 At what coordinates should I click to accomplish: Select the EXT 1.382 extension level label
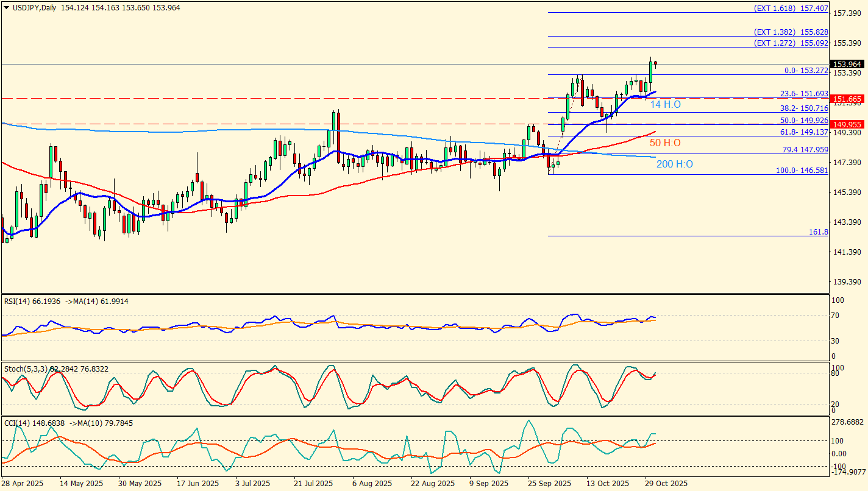coord(791,32)
